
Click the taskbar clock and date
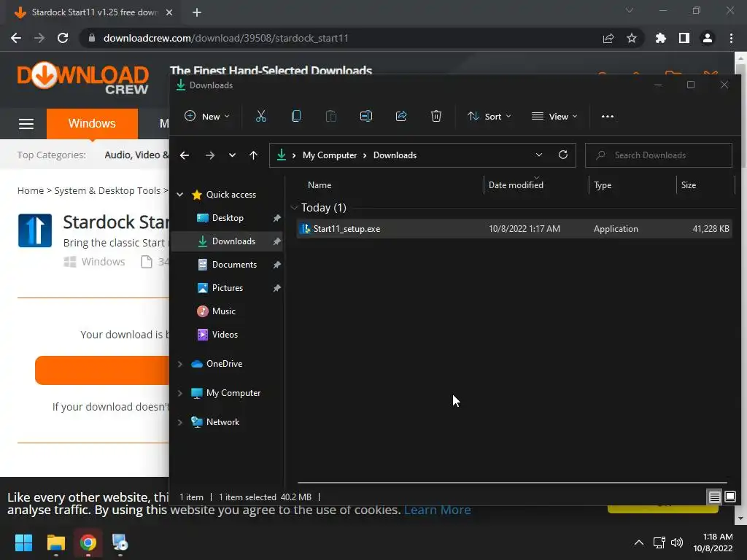(x=713, y=542)
